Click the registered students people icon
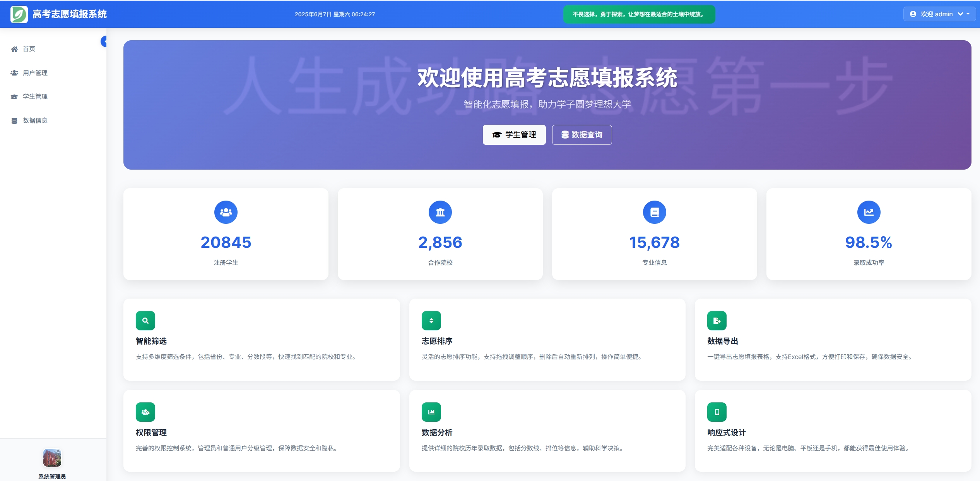This screenshot has width=980, height=481. tap(226, 212)
